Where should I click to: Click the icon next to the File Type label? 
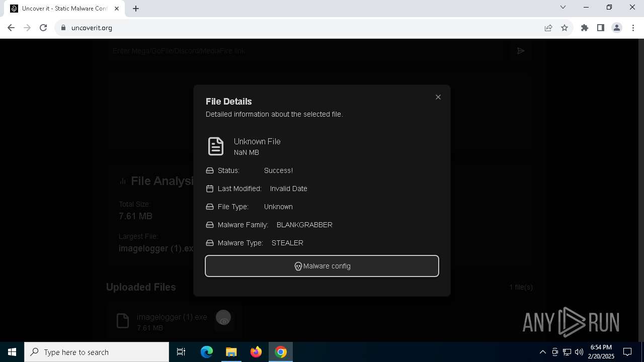[210, 207]
